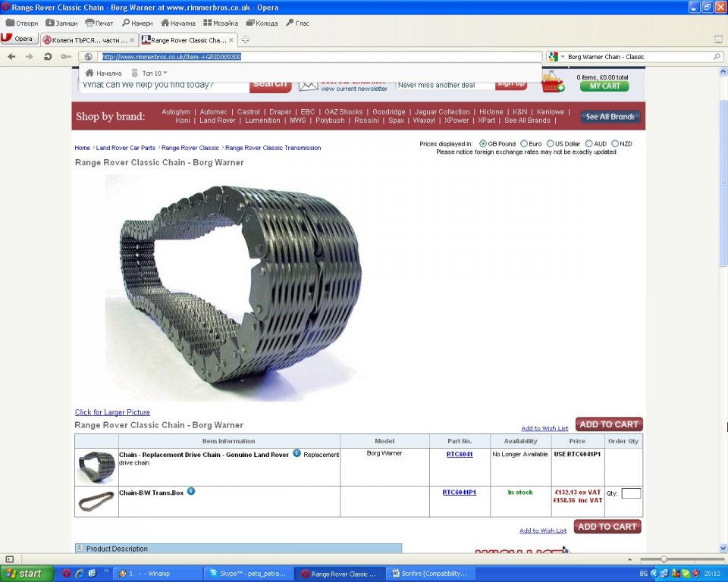Adjust the zoom slider in status bar
The width and height of the screenshot is (728, 582).
[x=664, y=559]
